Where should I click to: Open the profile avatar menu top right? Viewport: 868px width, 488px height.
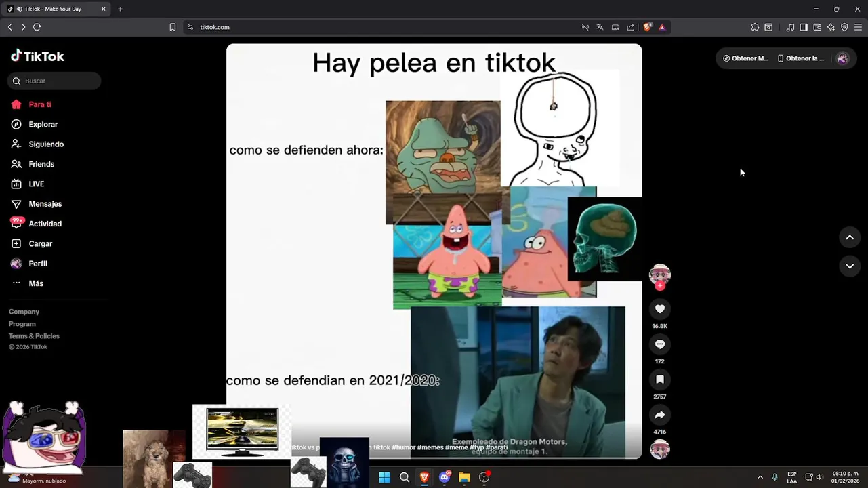(843, 58)
